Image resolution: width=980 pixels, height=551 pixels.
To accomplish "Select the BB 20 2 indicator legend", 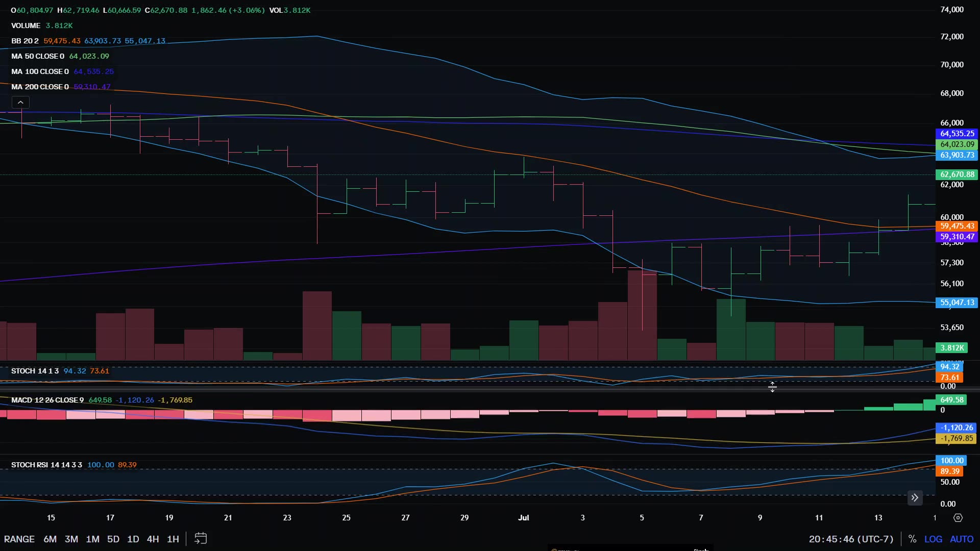I will click(24, 41).
